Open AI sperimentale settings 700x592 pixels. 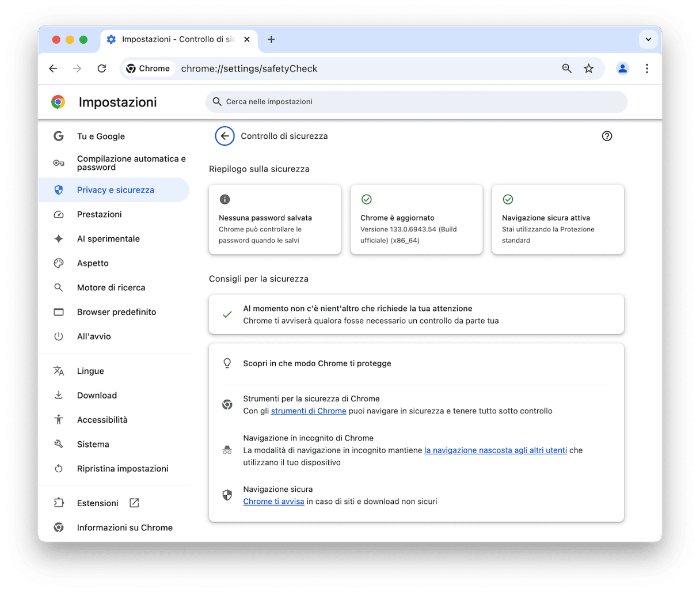click(x=114, y=238)
